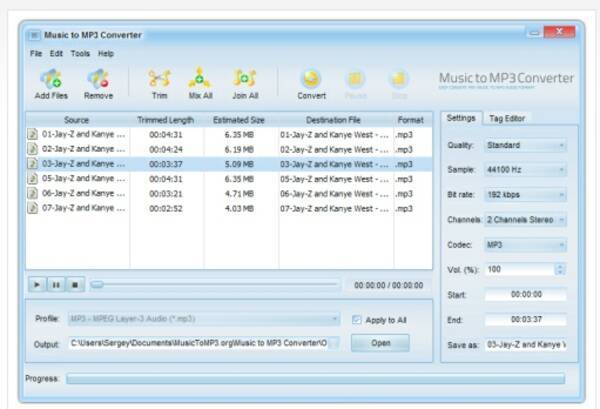This screenshot has height=409, width=600.
Task: Select the Trim tool icon
Action: [159, 79]
